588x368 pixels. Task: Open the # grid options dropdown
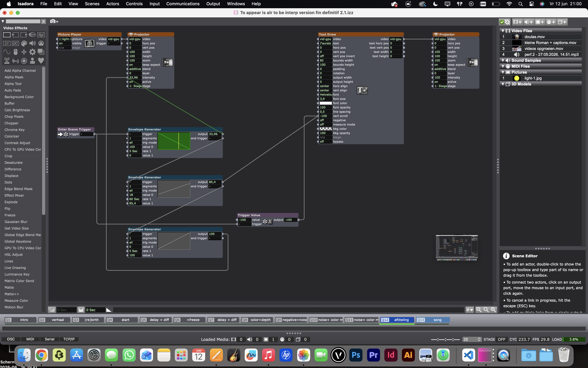coord(469,310)
